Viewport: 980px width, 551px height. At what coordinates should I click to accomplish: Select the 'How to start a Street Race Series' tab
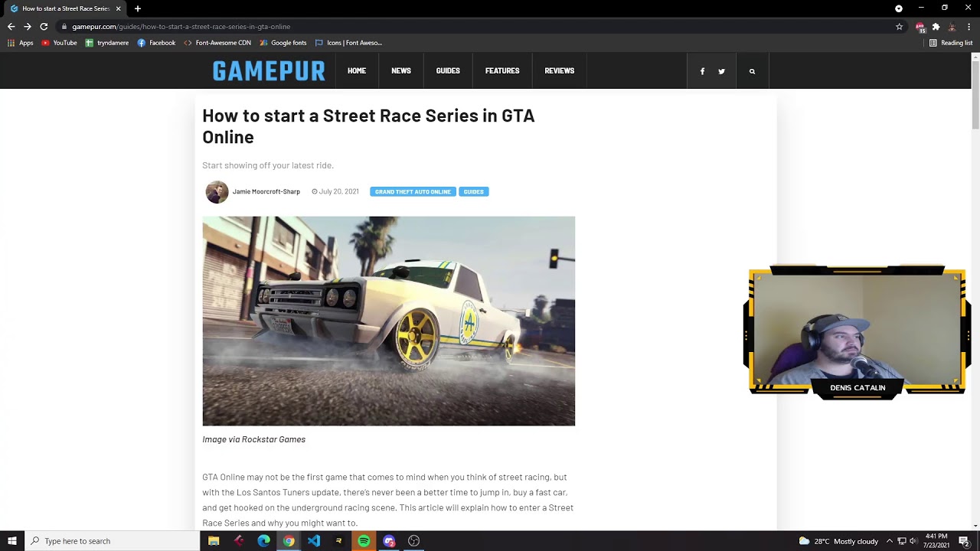65,8
